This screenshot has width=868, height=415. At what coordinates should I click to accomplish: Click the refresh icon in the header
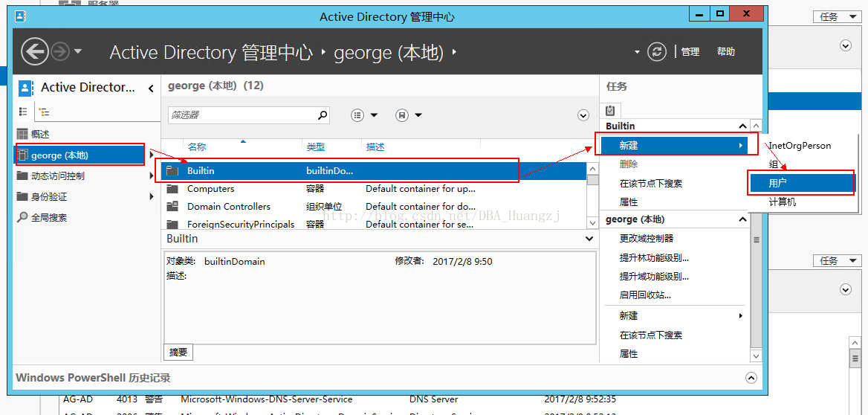coord(657,51)
